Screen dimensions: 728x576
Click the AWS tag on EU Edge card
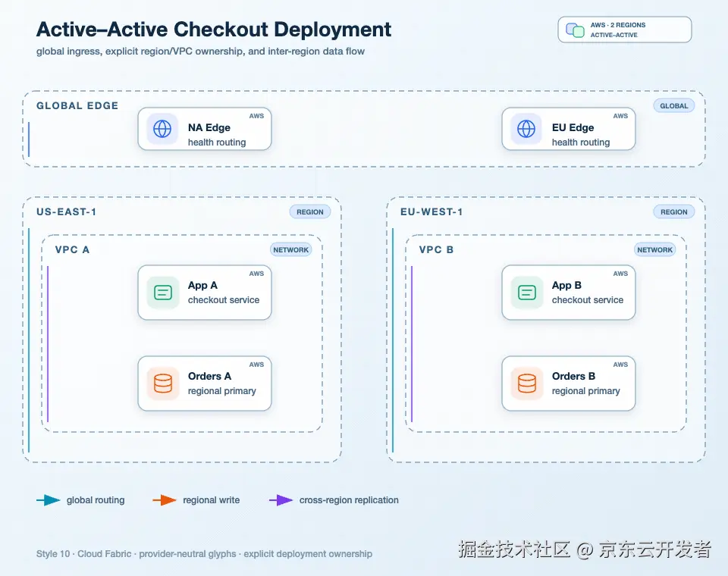620,116
